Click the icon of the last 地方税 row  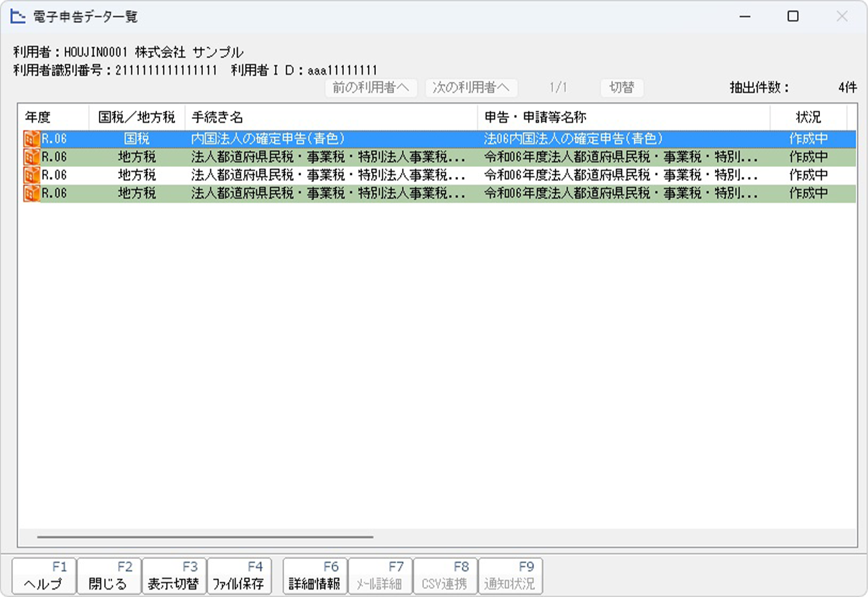point(31,194)
